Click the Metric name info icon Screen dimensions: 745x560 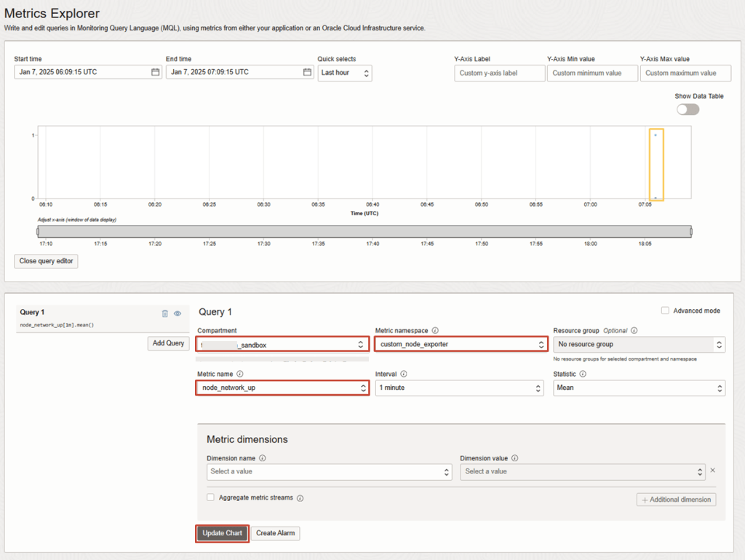(x=240, y=374)
